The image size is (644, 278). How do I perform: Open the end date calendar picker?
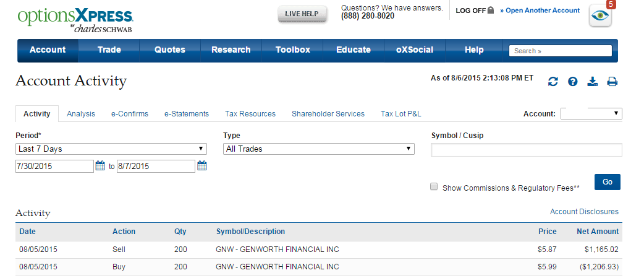pos(201,166)
